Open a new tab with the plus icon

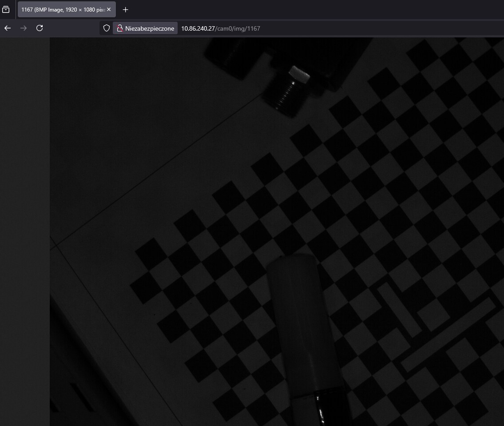(x=125, y=9)
